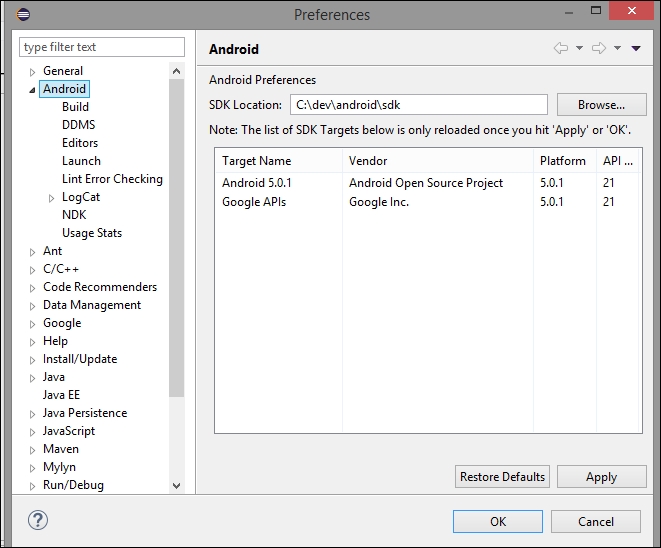Select the C/C++ category
The height and width of the screenshot is (548, 661).
coord(61,269)
